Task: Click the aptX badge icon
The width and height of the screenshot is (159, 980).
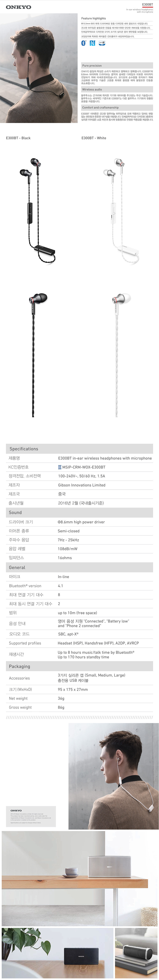Action: pyautogui.click(x=102, y=43)
